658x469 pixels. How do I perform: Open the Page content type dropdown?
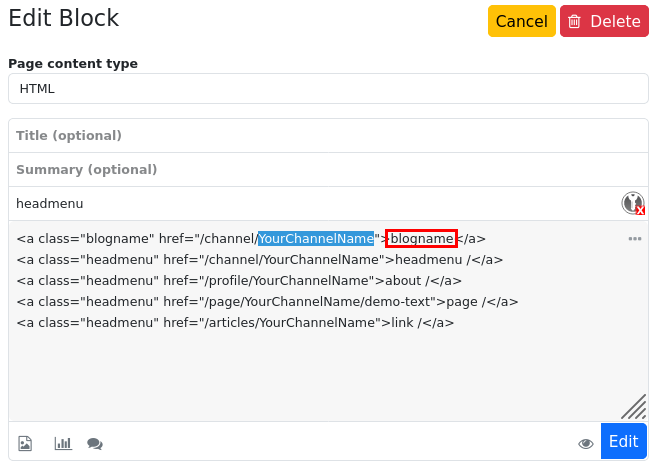point(328,88)
